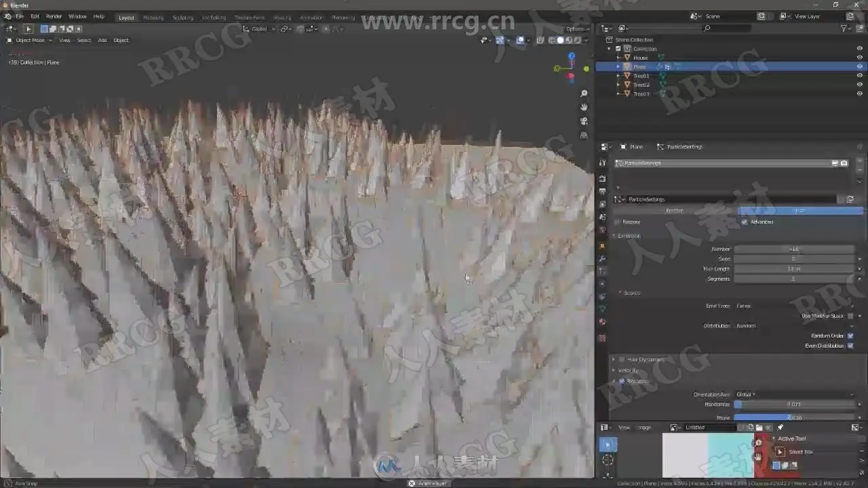Click the pan hand viewport gizmo

[x=584, y=107]
